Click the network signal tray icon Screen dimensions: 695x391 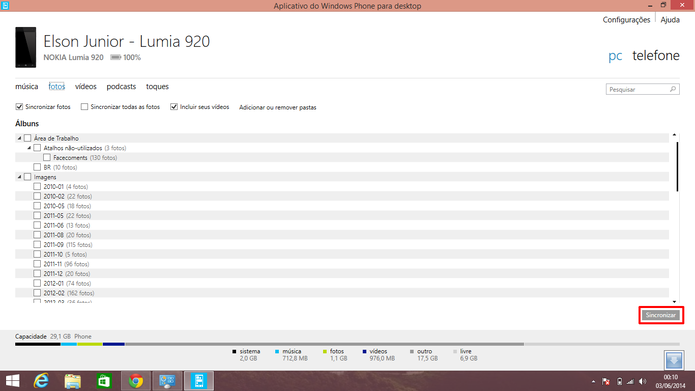[x=630, y=381]
